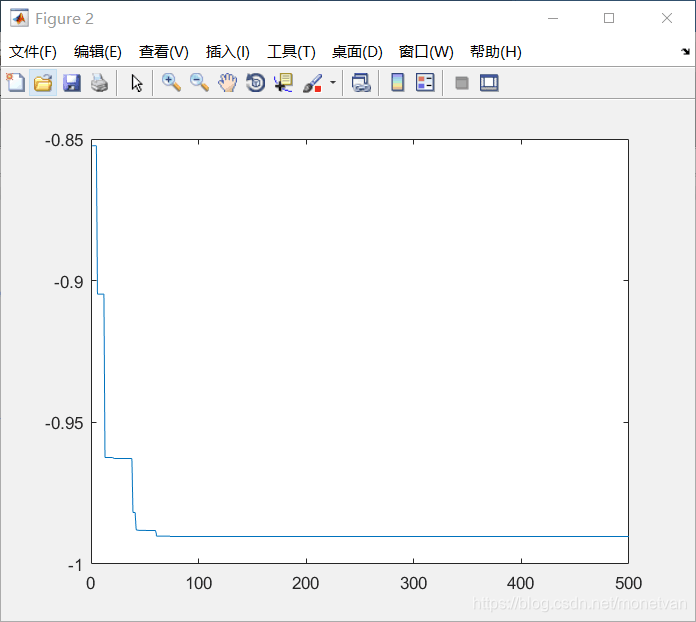This screenshot has width=696, height=622.
Task: Click the x-axis label 100
Action: [x=198, y=583]
